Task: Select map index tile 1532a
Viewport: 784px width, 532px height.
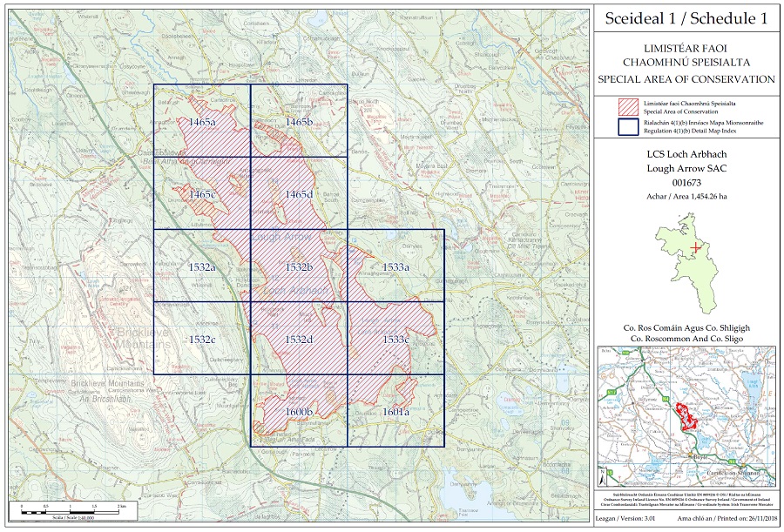Action: pyautogui.click(x=202, y=266)
